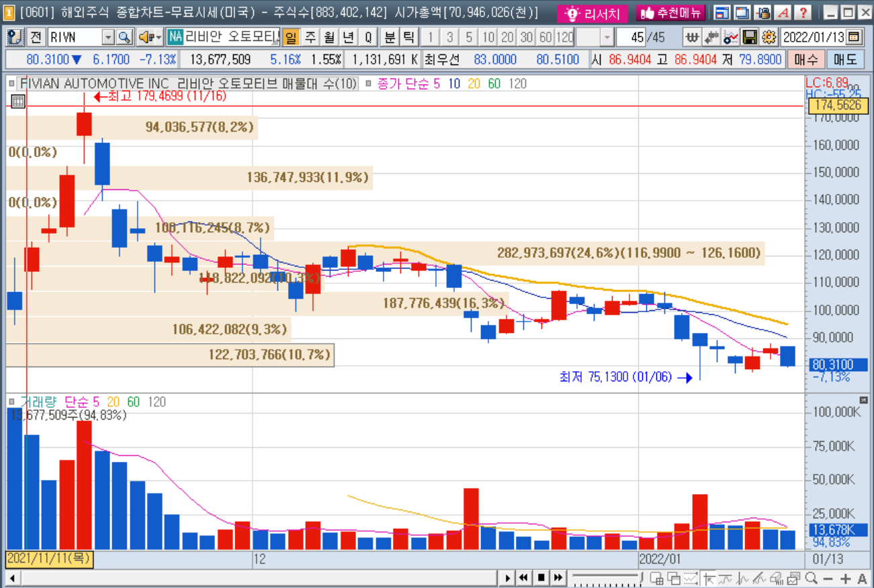The width and height of the screenshot is (874, 588).
Task: Click the line chart comparison icon
Action: click(726, 578)
